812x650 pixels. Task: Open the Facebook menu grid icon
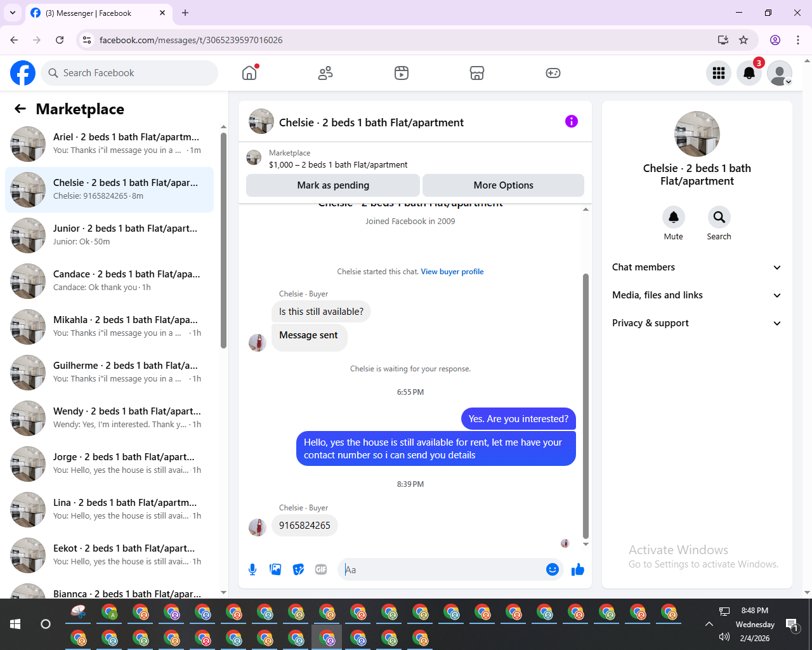719,73
